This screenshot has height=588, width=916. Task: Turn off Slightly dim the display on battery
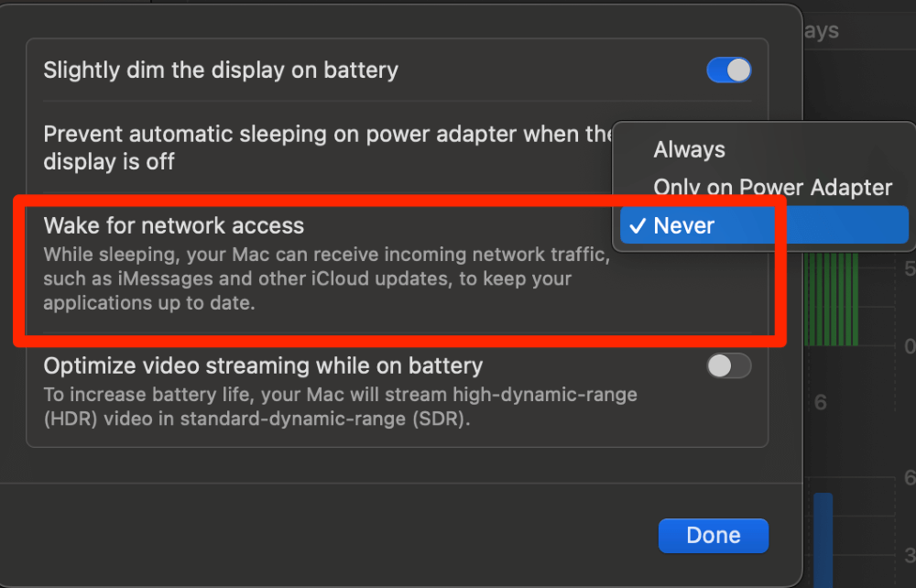coord(728,71)
